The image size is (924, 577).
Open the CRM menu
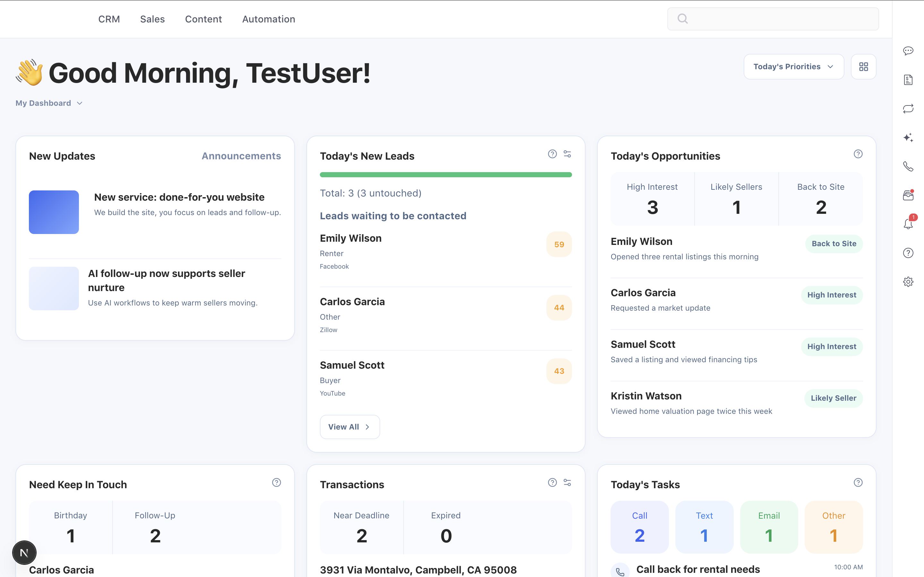click(109, 19)
